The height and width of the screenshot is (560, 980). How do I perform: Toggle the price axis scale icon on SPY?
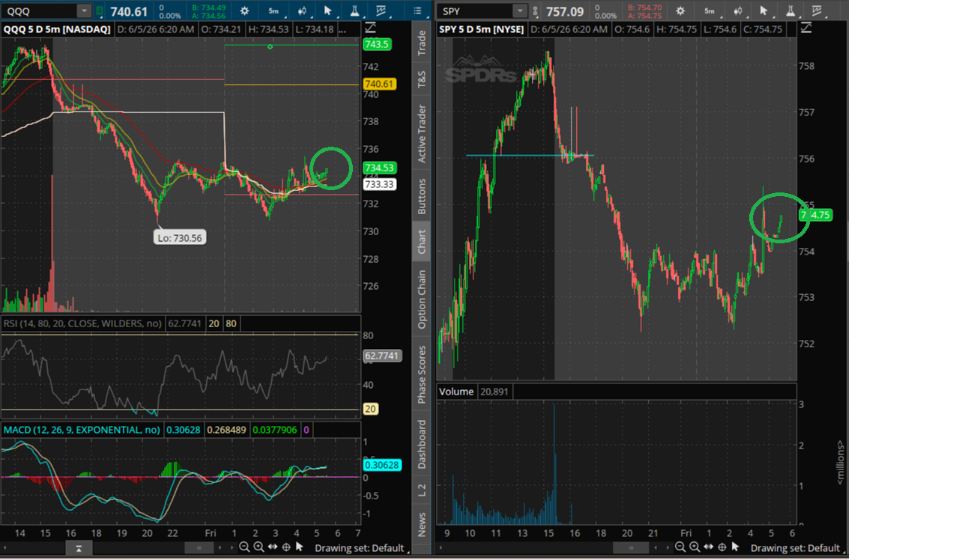click(x=806, y=28)
